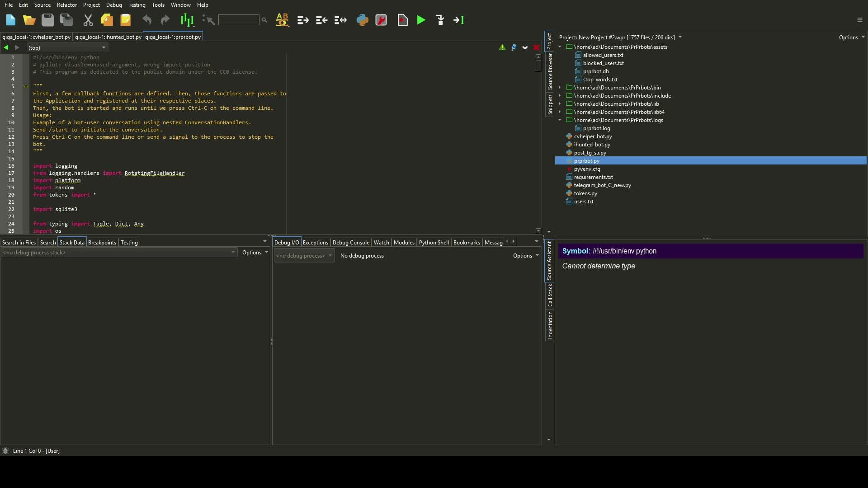Open the Stack Data Options menu
Screen dimensions: 868x488
[255, 253]
